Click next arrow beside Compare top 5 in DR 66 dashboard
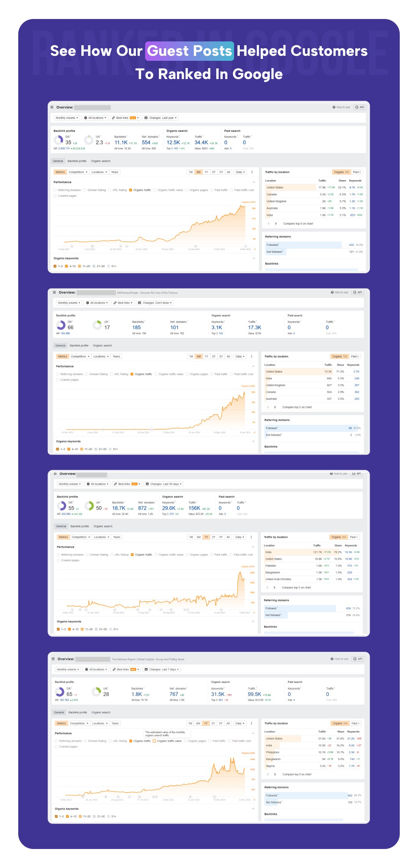Screen dimensions: 418x868 coord(275,407)
